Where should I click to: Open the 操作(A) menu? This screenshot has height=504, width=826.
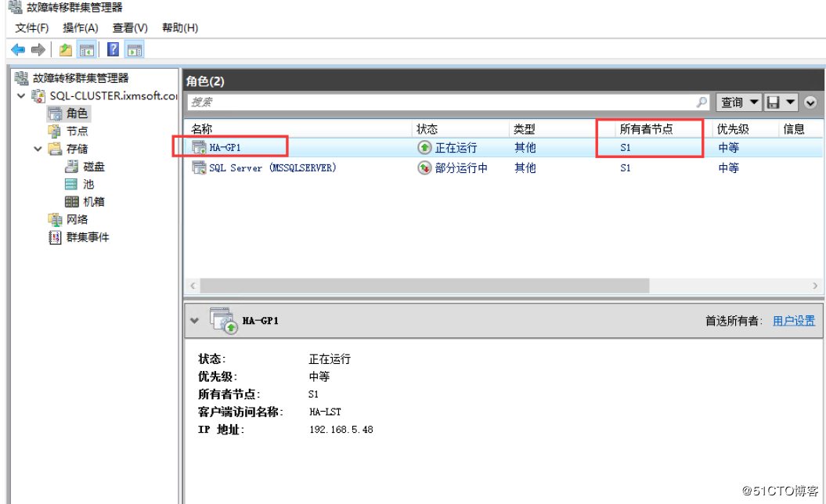80,28
